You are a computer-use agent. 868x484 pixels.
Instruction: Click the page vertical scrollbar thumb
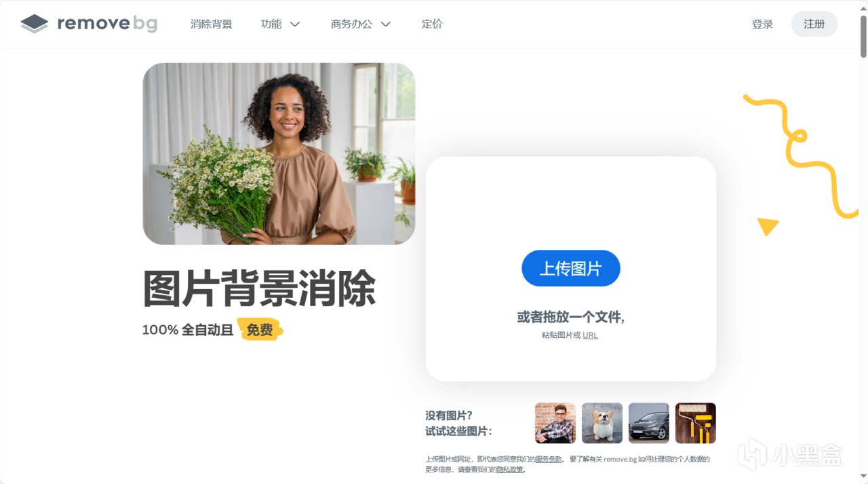863,36
